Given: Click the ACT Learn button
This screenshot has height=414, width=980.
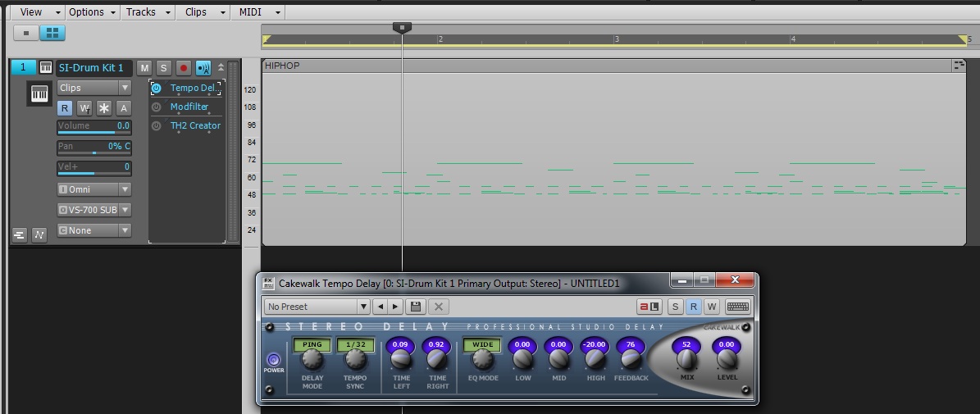Looking at the screenshot, I should pos(649,307).
